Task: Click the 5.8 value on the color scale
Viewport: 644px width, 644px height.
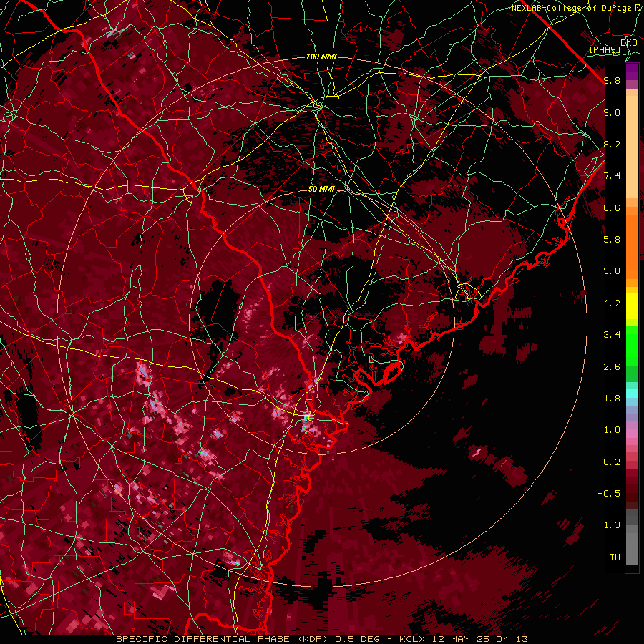Action: [612, 239]
